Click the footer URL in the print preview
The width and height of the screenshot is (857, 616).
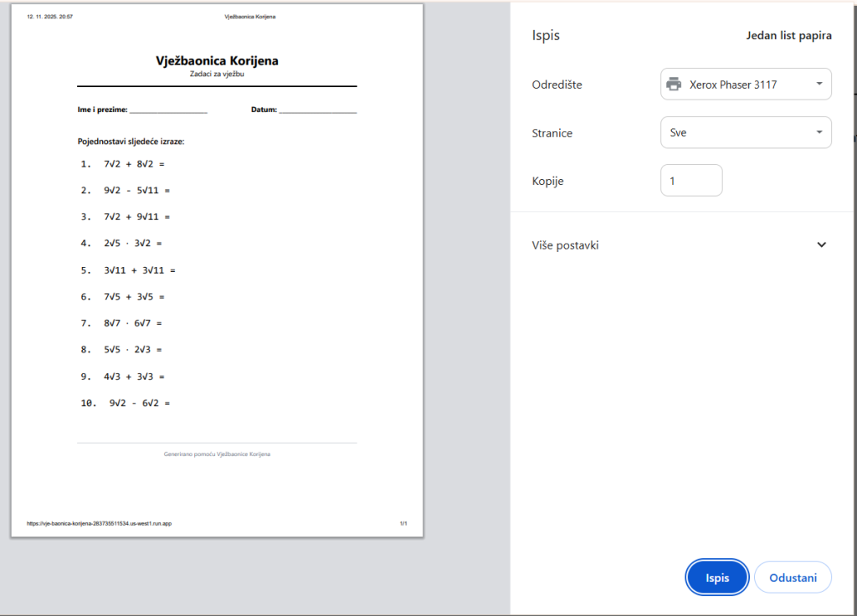pyautogui.click(x=100, y=523)
